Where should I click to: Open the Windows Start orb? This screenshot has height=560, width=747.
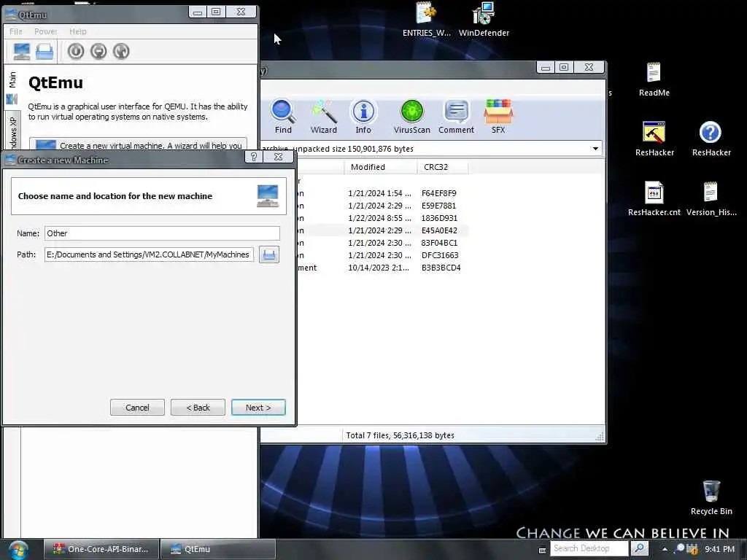click(18, 550)
